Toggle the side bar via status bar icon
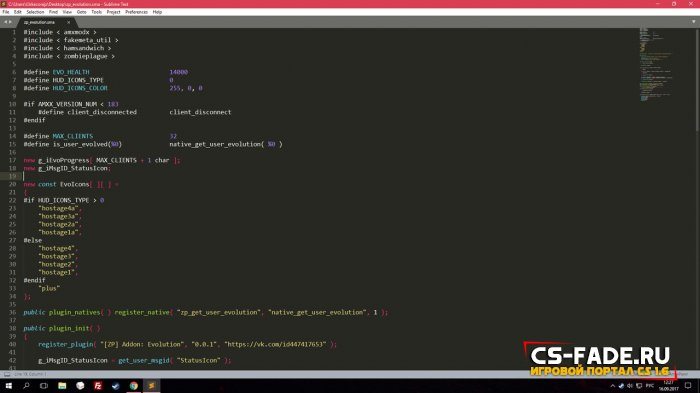This screenshot has height=393, width=700. (7, 374)
